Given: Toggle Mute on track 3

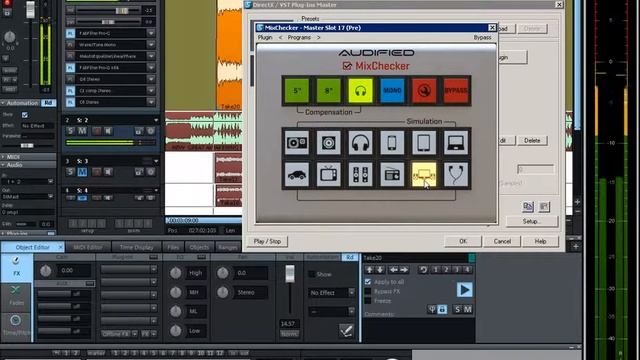Looking at the screenshot, I should pyautogui.click(x=82, y=172).
